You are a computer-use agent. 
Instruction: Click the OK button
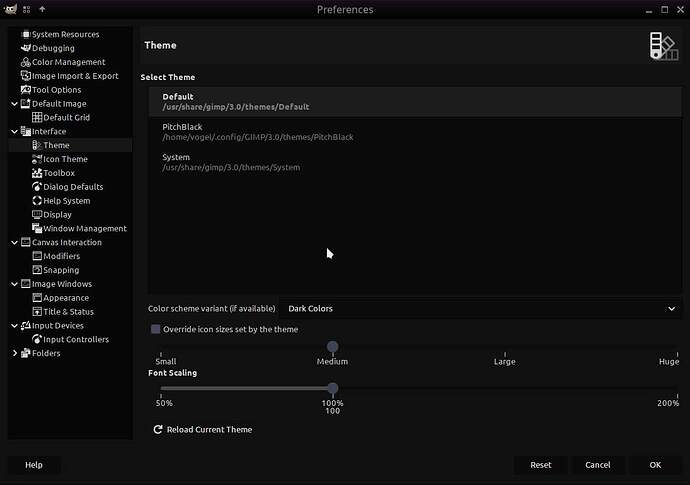click(x=655, y=465)
